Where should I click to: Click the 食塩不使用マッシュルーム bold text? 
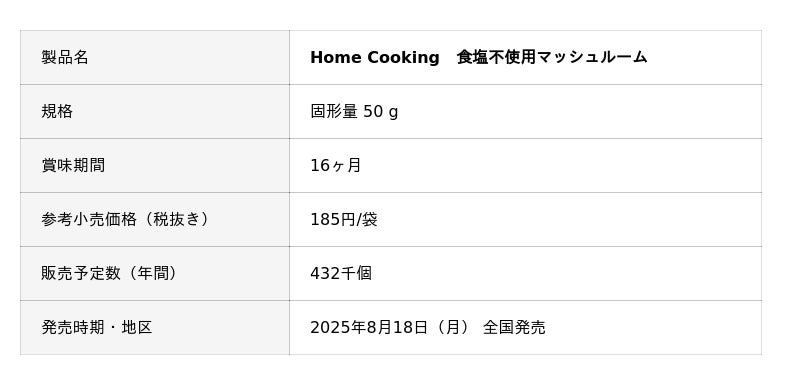pyautogui.click(x=552, y=57)
